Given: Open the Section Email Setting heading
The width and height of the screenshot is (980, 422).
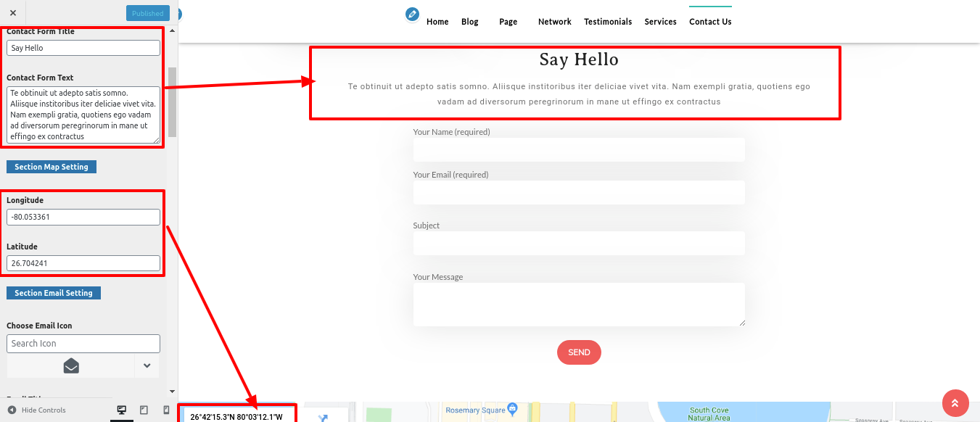Looking at the screenshot, I should [x=54, y=293].
